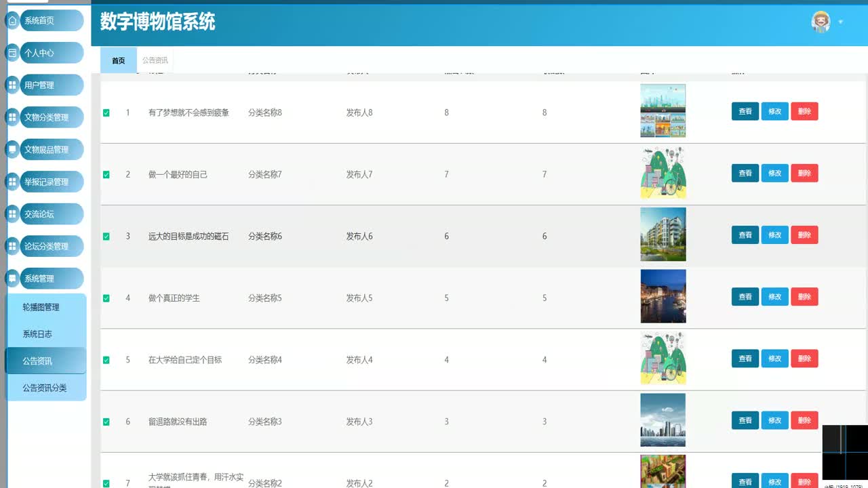Click the grid icon beside 交流论坛
Screen dimensions: 868x488
click(12, 214)
